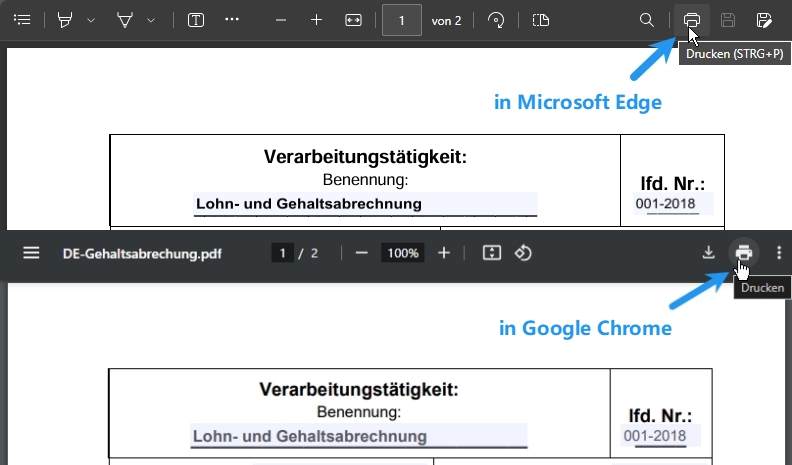Image resolution: width=792 pixels, height=465 pixels.
Task: Click 'von 2' page count text in Edge
Action: pos(446,21)
